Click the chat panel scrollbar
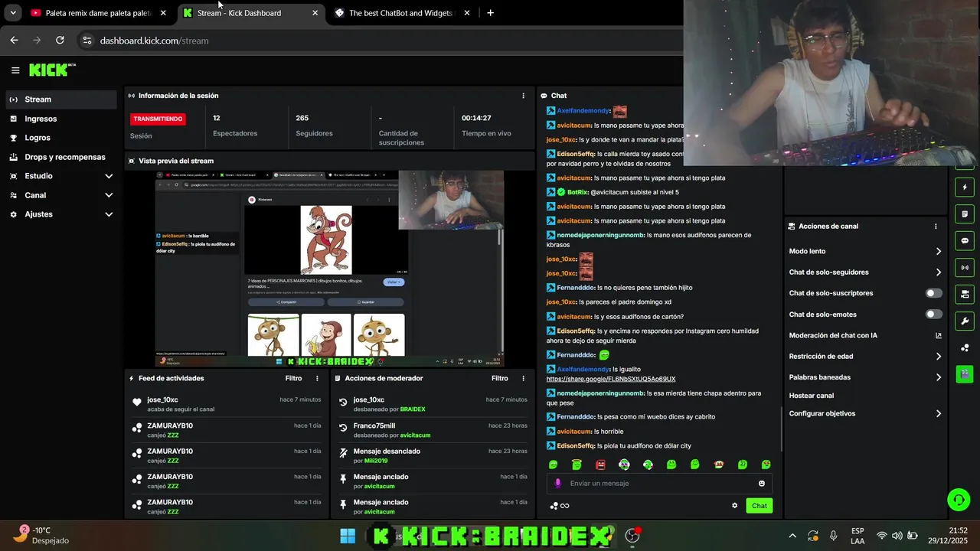Viewport: 980px width, 551px height. pos(781,429)
